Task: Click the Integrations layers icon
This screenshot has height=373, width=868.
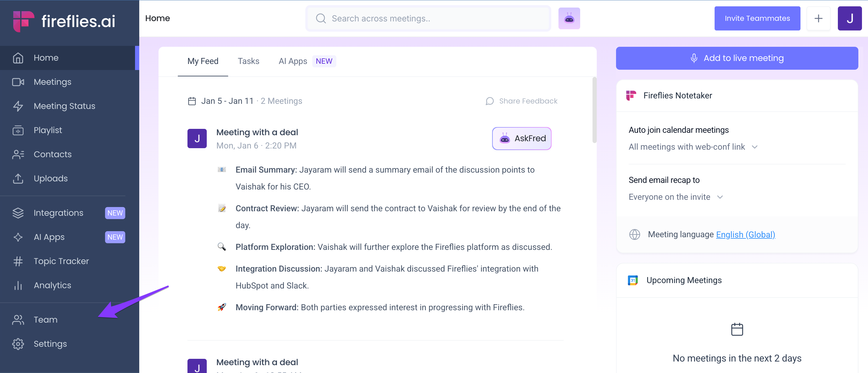Action: pyautogui.click(x=18, y=213)
